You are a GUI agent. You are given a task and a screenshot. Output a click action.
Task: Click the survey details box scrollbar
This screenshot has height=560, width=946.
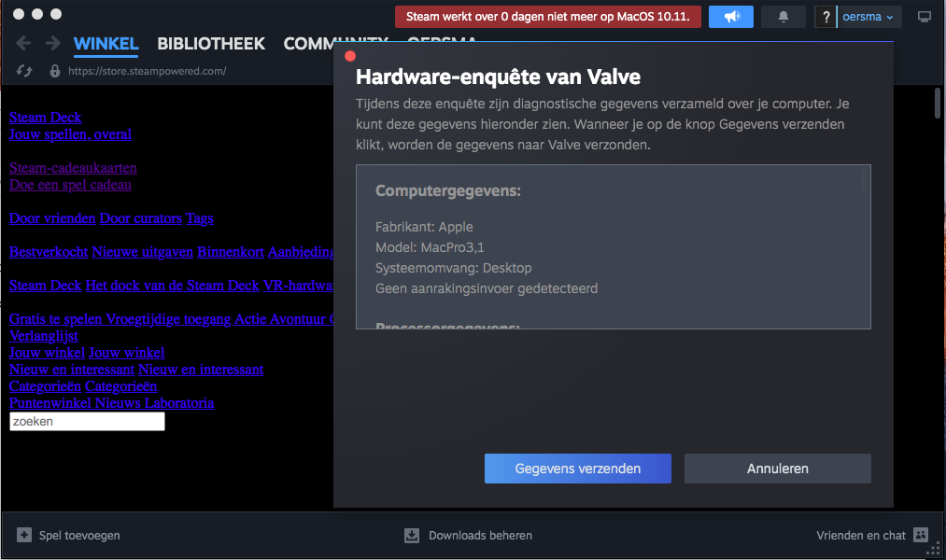[x=864, y=179]
